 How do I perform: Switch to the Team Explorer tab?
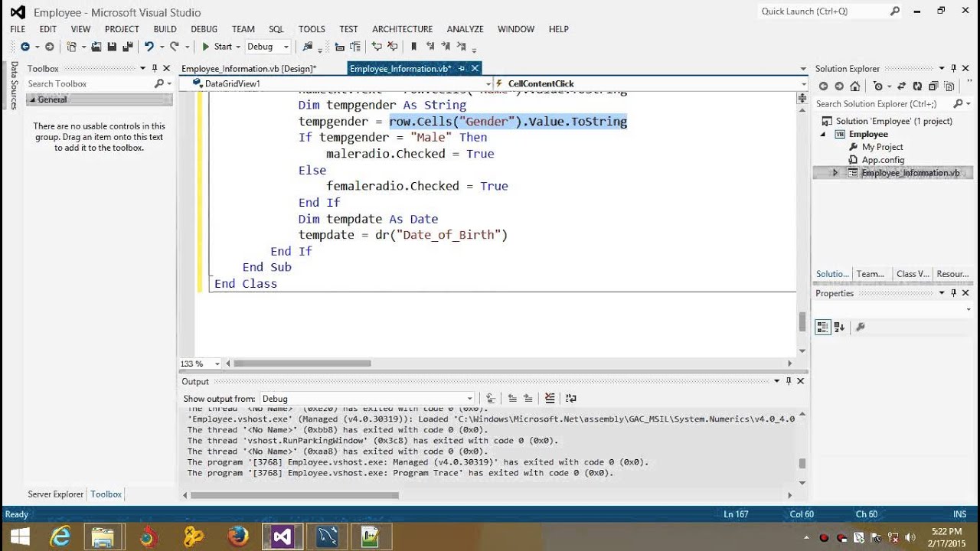tap(871, 273)
